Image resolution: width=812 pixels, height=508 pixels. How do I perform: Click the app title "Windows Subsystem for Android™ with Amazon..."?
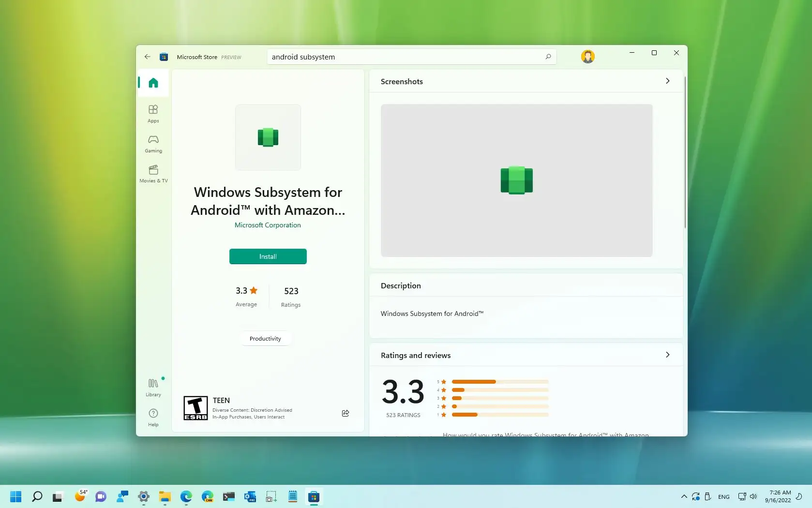tap(268, 201)
